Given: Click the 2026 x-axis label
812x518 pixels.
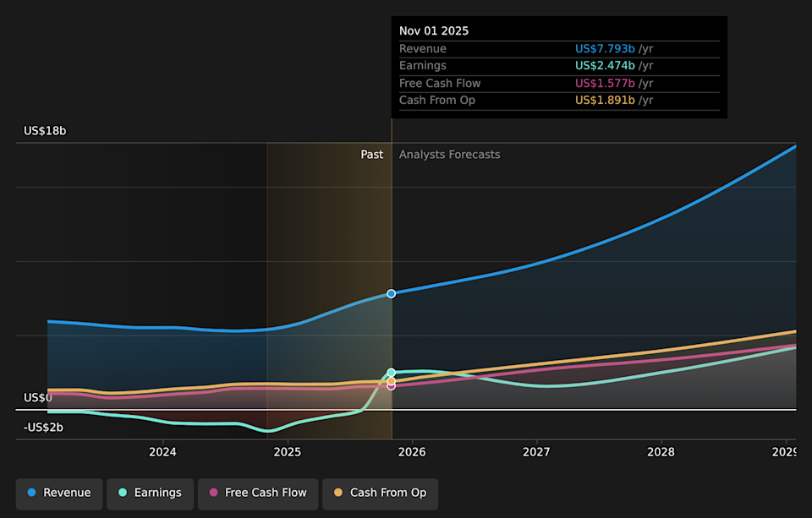Looking at the screenshot, I should click(411, 452).
